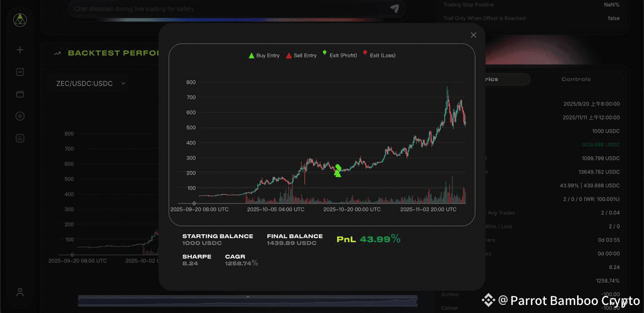Viewport: 644px width, 313px height.
Task: Open the bar chart statistics sidebar icon
Action: 20,138
